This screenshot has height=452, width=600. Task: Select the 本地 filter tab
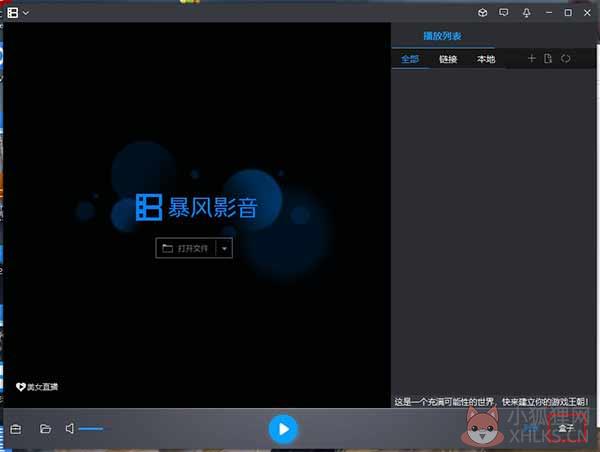point(486,59)
